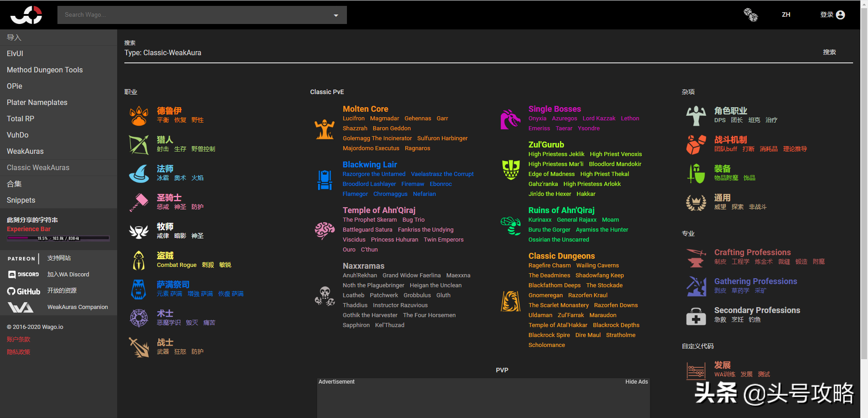Viewport: 868px width, 418px height.
Task: Click the Experience Bar progress preview
Action: point(58,238)
